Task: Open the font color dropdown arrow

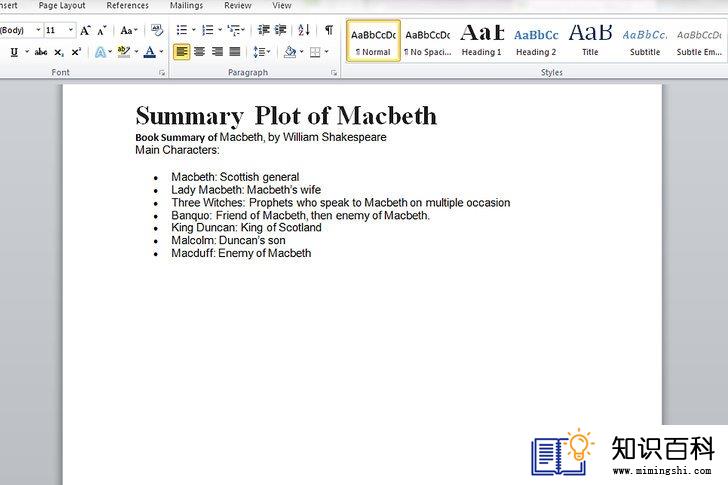Action: 161,52
